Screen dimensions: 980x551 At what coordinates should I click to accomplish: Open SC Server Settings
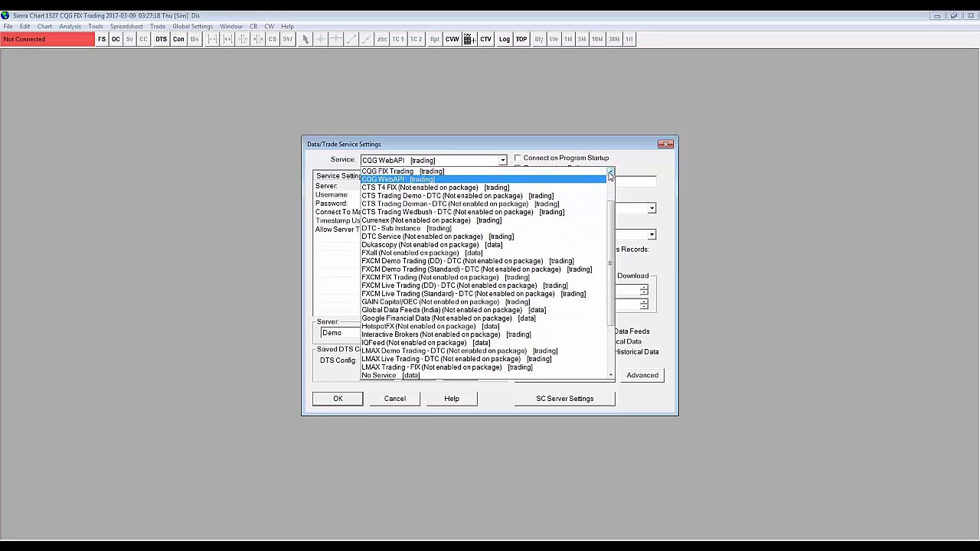pos(565,399)
